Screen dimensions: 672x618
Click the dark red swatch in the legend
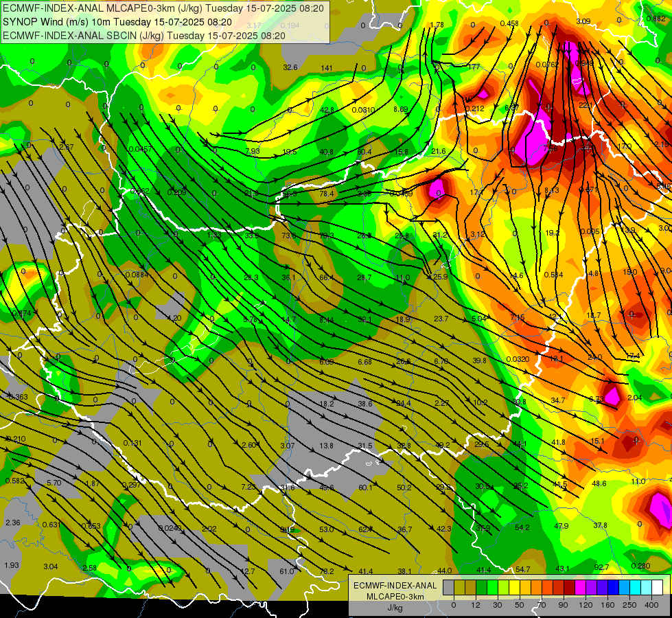coord(569,587)
